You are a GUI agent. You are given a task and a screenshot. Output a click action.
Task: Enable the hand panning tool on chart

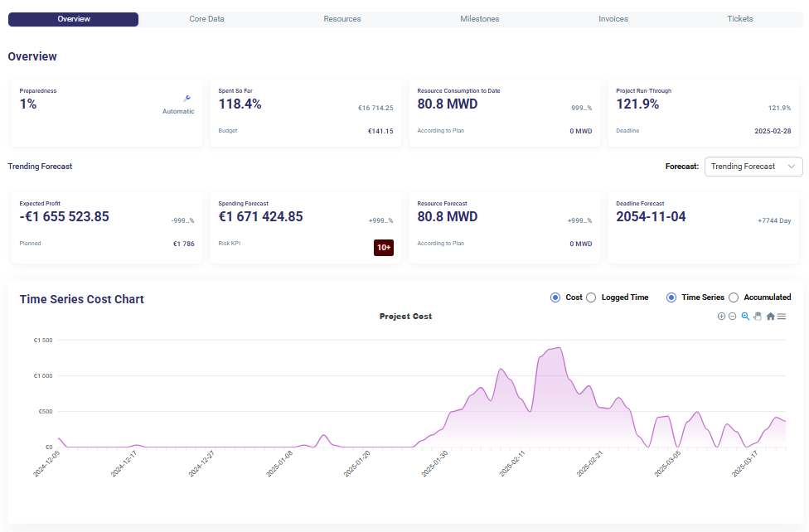coord(757,317)
